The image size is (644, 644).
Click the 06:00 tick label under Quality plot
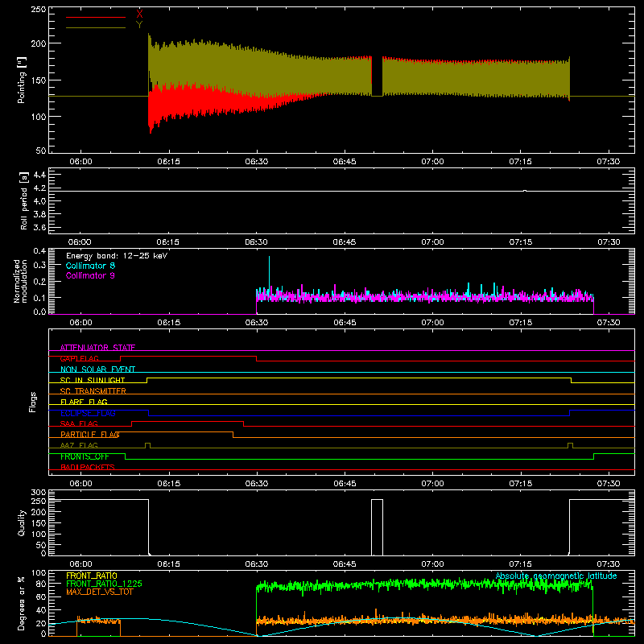(80, 564)
